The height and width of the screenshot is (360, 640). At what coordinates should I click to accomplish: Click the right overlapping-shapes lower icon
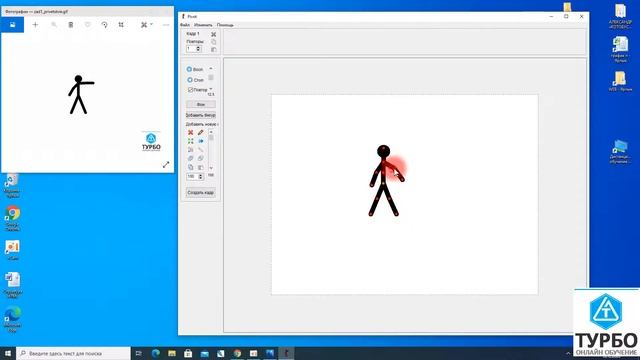[x=200, y=158]
